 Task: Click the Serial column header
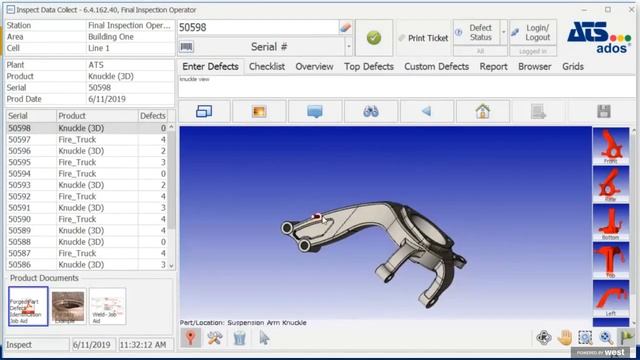tap(31, 116)
